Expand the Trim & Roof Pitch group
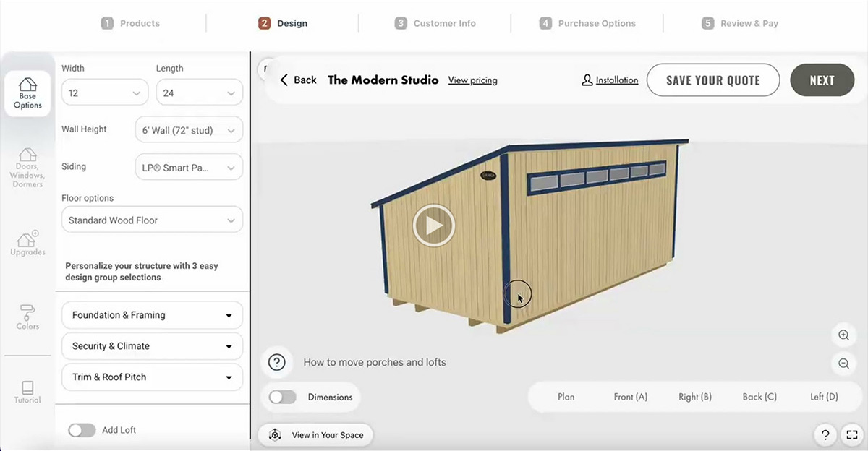The width and height of the screenshot is (868, 451). tap(152, 377)
